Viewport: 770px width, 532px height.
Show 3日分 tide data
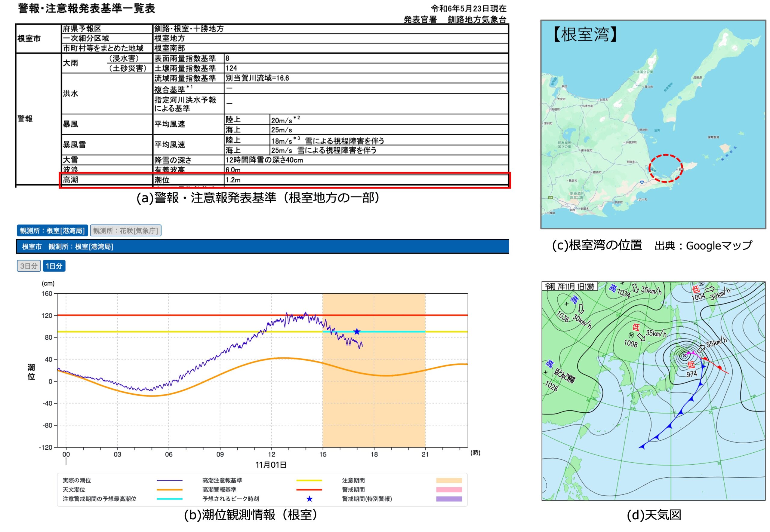coord(29,266)
